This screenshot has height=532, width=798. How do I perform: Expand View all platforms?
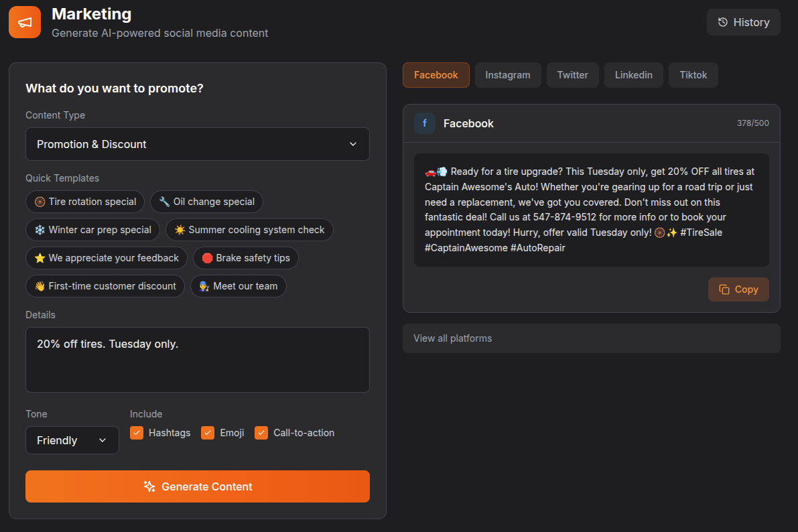pos(592,338)
